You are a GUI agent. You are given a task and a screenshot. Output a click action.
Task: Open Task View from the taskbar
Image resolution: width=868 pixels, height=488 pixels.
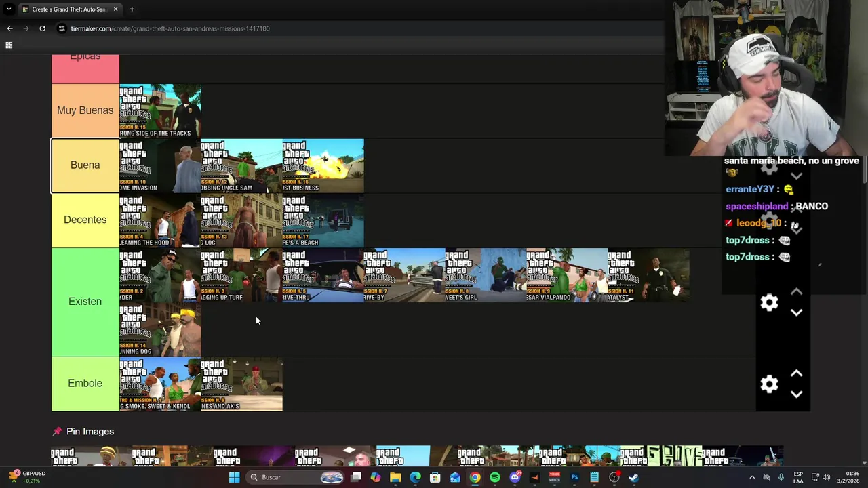point(356,477)
